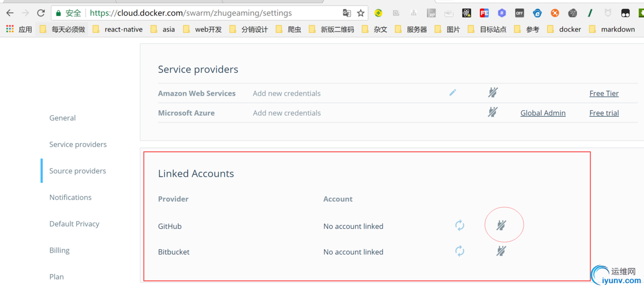Click the plug icon for Amazon Web Services
Viewport: 644px width, 289px height.
(493, 92)
